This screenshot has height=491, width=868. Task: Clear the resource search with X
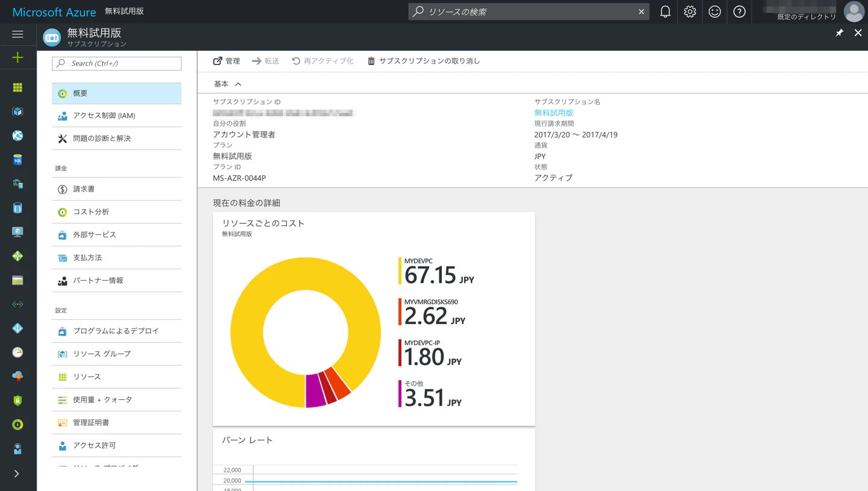coord(641,12)
